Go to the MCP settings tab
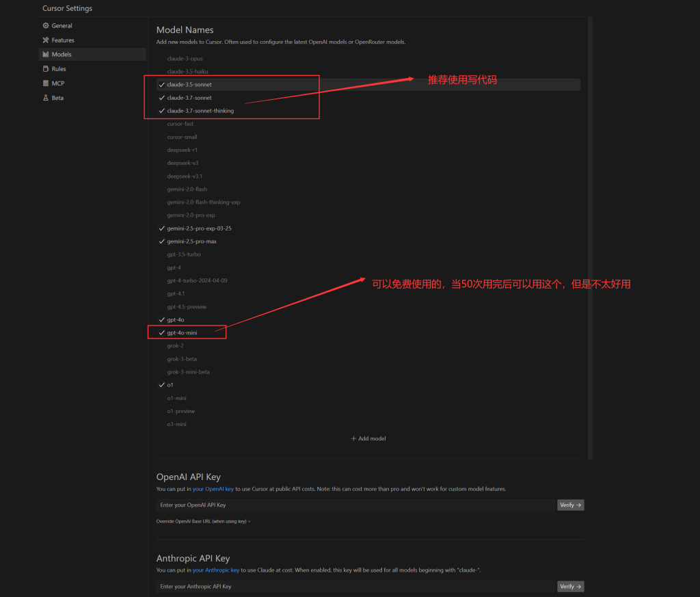700x597 pixels. pos(92,83)
